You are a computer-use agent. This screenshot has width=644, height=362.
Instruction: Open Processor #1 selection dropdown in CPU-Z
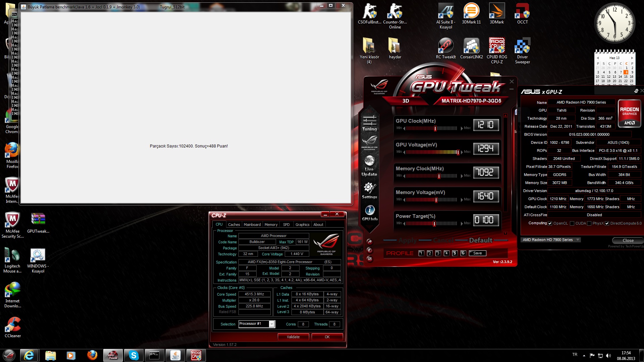tap(272, 324)
